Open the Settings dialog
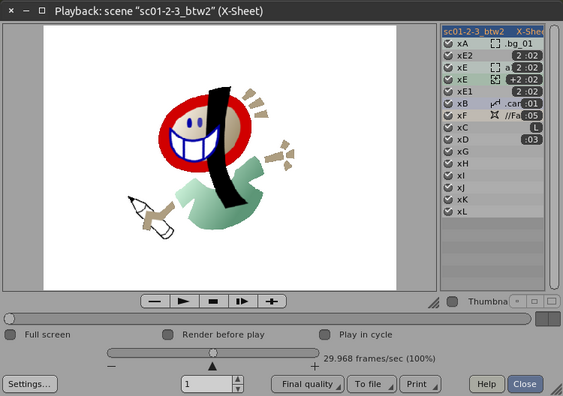Image resolution: width=563 pixels, height=396 pixels. click(x=30, y=384)
